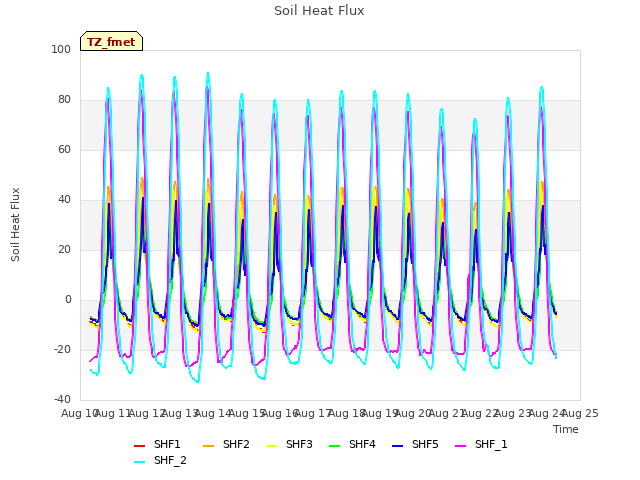The image size is (640, 480).
Task: Click the green SHF4 legend swatch
Action: click(x=334, y=446)
